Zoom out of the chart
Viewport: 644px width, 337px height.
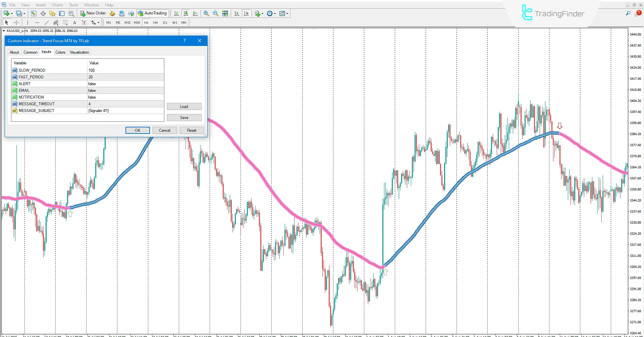point(216,13)
